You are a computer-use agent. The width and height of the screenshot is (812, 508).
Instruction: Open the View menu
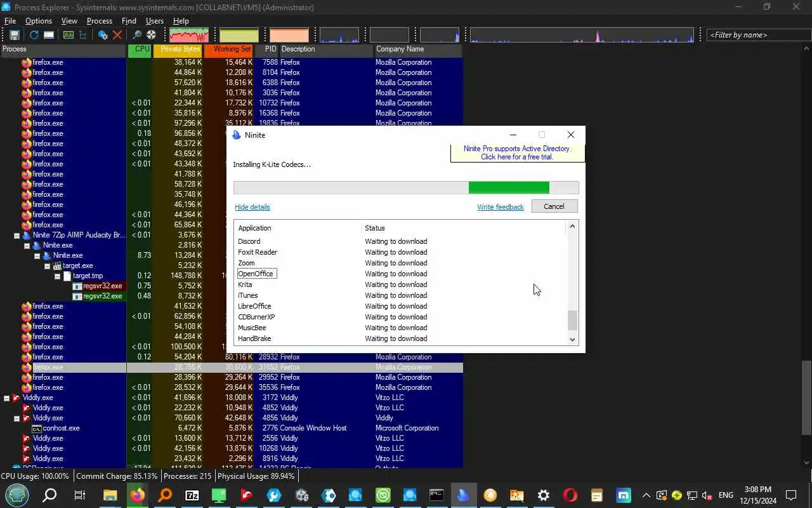pyautogui.click(x=69, y=21)
